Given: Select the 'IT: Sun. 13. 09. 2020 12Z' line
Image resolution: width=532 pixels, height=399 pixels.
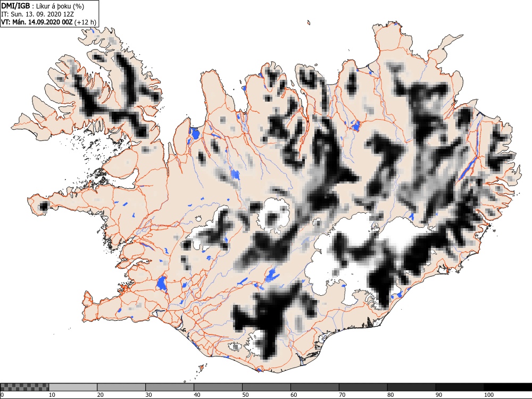Looking at the screenshot, I should click(x=37, y=14).
